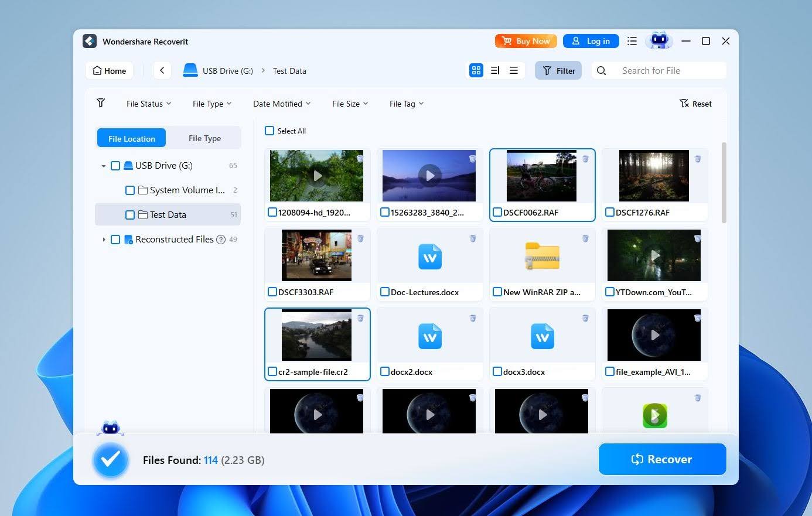This screenshot has height=516, width=812.
Task: Select the cr2-sample-file.cr2 checkbox
Action: [x=272, y=371]
